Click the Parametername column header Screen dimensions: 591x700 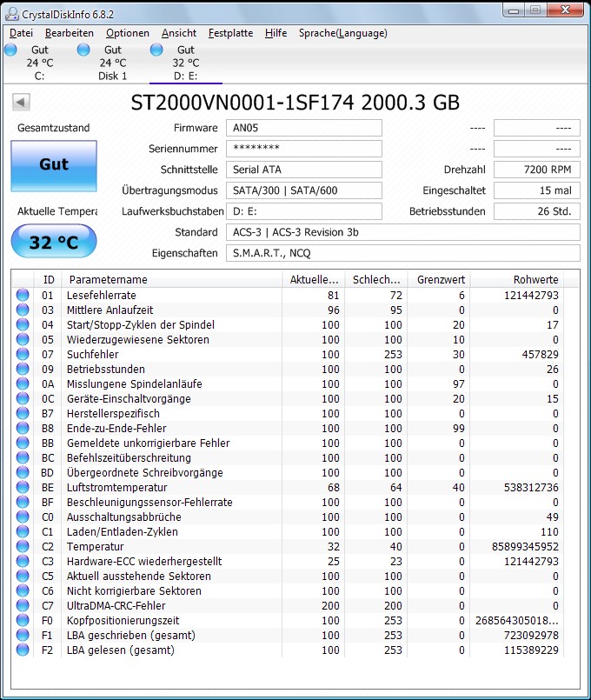click(x=172, y=279)
